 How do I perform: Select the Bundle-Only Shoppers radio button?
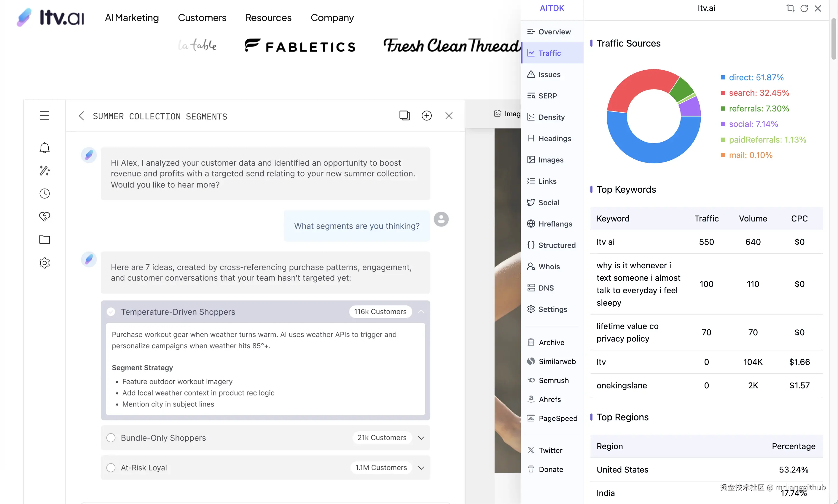click(111, 438)
